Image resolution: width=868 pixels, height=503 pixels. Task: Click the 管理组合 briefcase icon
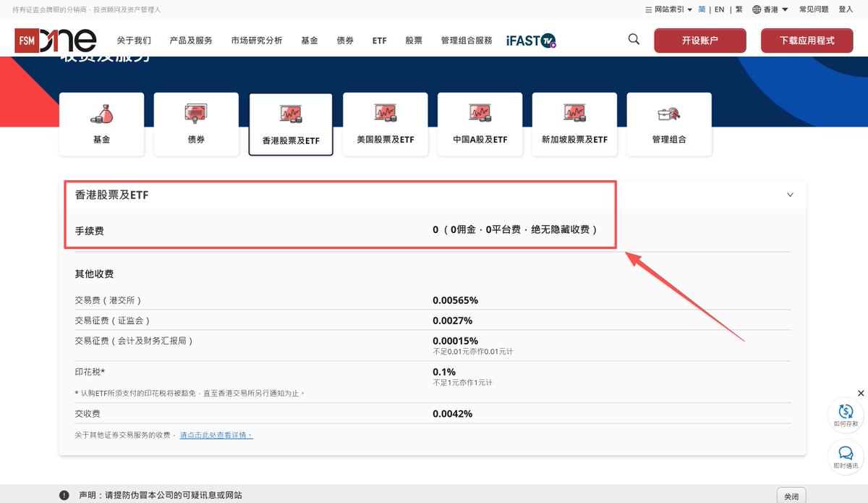click(x=669, y=112)
